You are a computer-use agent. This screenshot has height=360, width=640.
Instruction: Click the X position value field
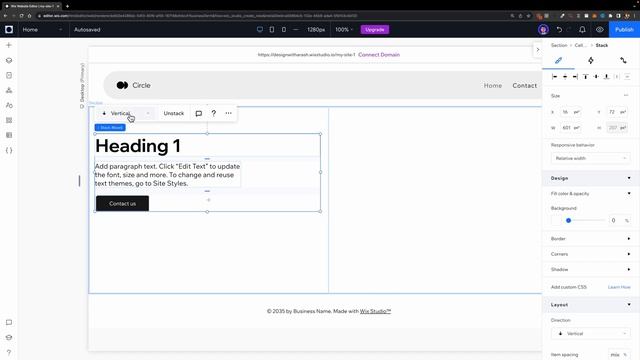[571, 112]
